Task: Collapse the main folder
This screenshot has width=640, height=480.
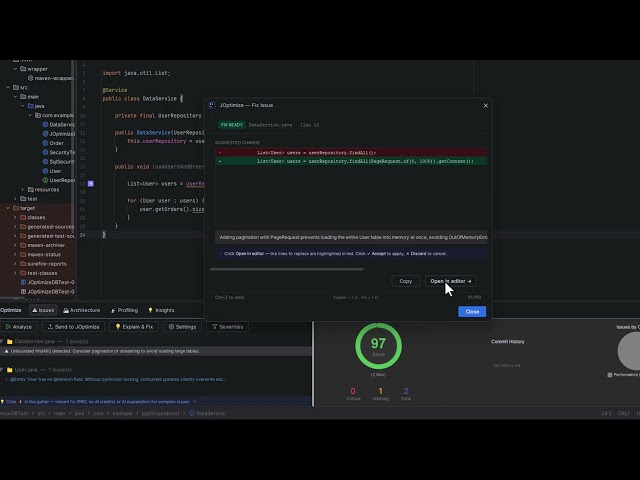Action: [x=16, y=97]
